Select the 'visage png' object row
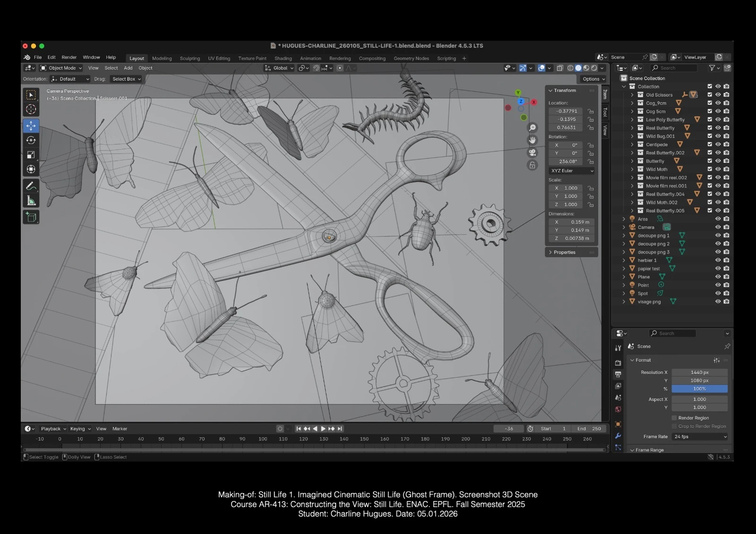Image resolution: width=756 pixels, height=534 pixels. [672, 302]
